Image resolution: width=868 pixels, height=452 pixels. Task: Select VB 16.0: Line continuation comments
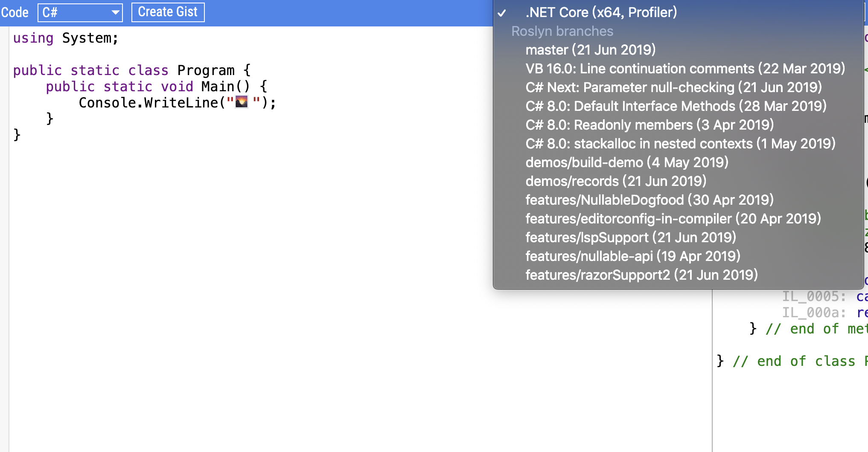tap(678, 69)
